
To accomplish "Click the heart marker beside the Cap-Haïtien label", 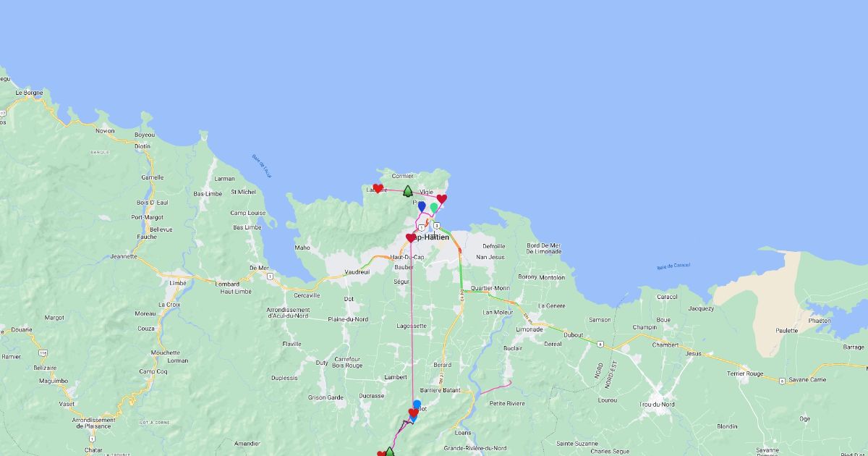I will (x=411, y=238).
